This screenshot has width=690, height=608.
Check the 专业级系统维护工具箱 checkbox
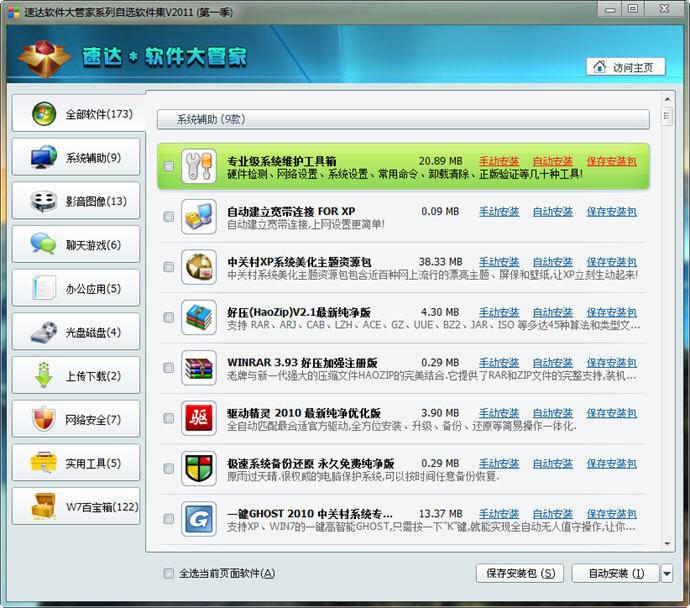click(x=169, y=166)
